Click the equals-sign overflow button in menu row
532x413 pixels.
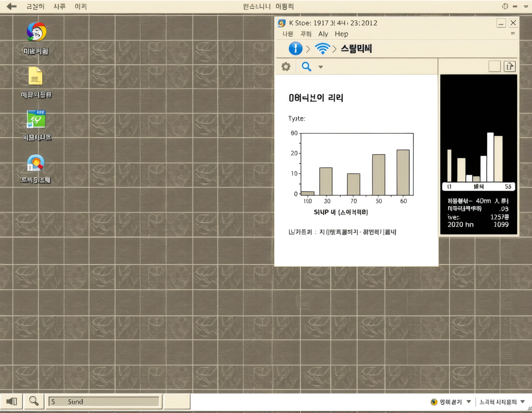coord(513,33)
